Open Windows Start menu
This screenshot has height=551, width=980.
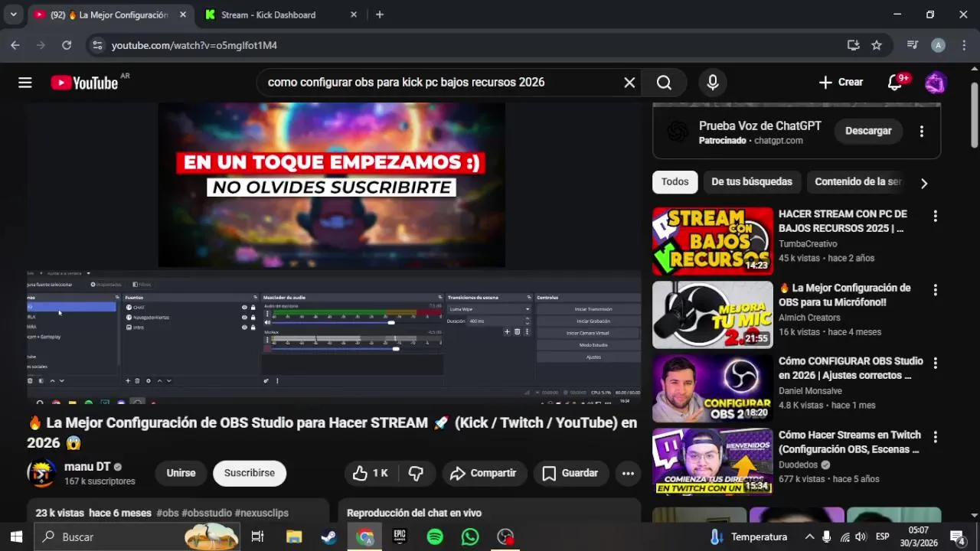point(17,537)
